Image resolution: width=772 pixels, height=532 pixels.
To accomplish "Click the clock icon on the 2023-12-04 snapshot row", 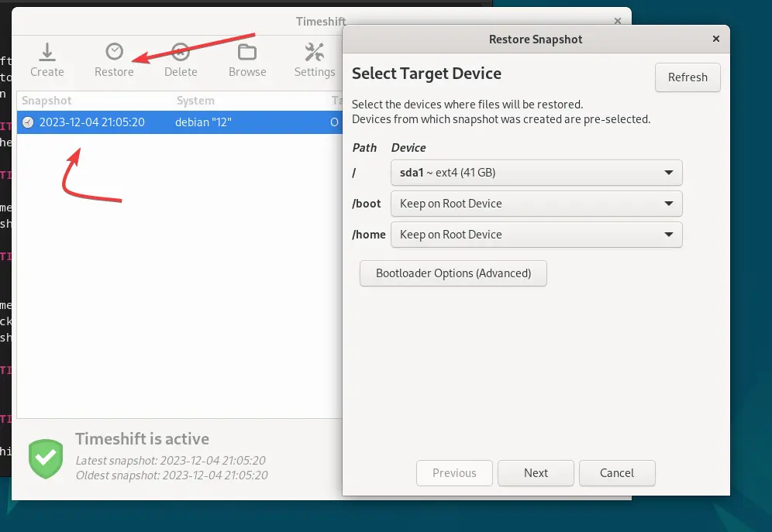I will pos(28,122).
